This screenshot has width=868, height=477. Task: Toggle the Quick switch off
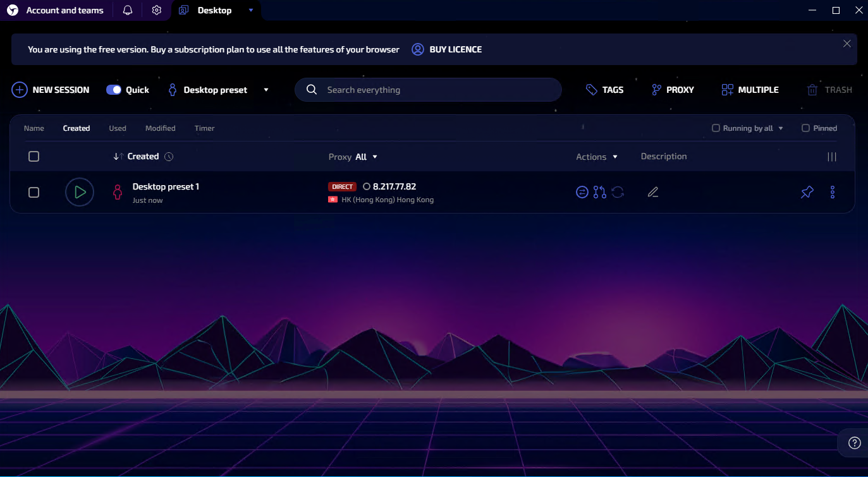click(x=114, y=90)
